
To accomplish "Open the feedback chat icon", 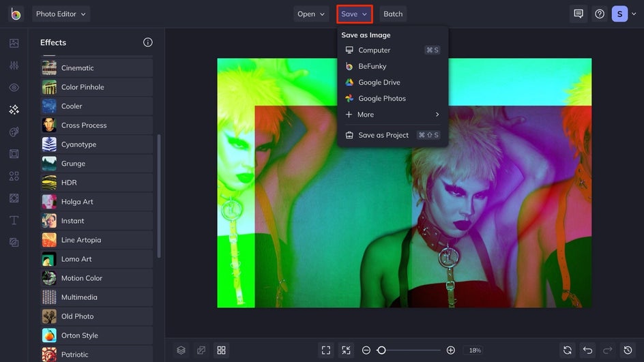I will coord(579,14).
